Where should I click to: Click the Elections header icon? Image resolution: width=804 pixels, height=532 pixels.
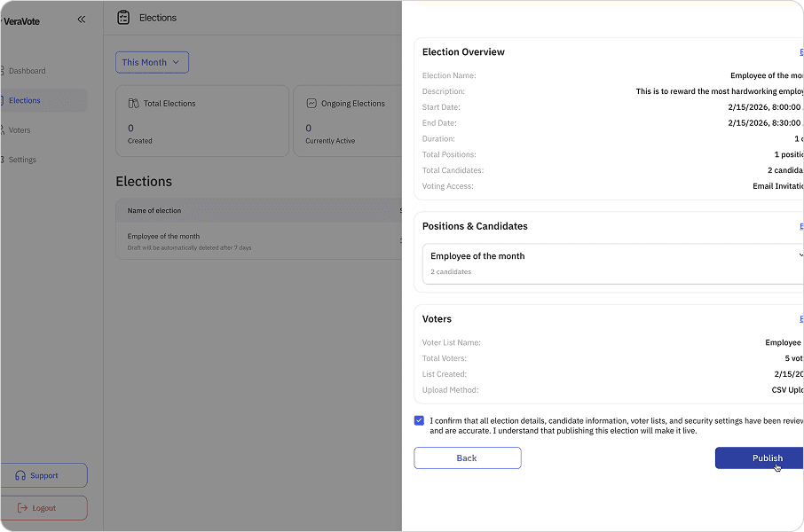(x=122, y=17)
